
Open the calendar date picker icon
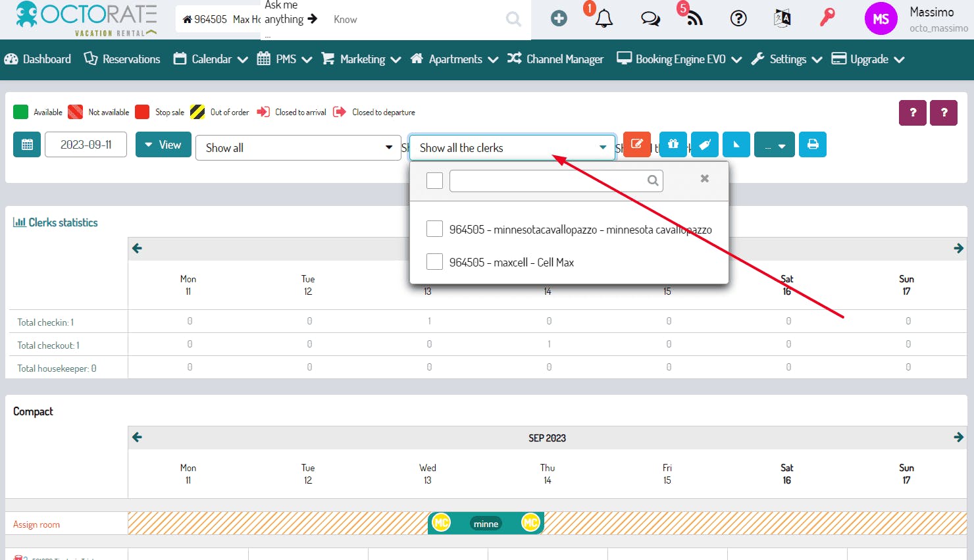pos(27,145)
